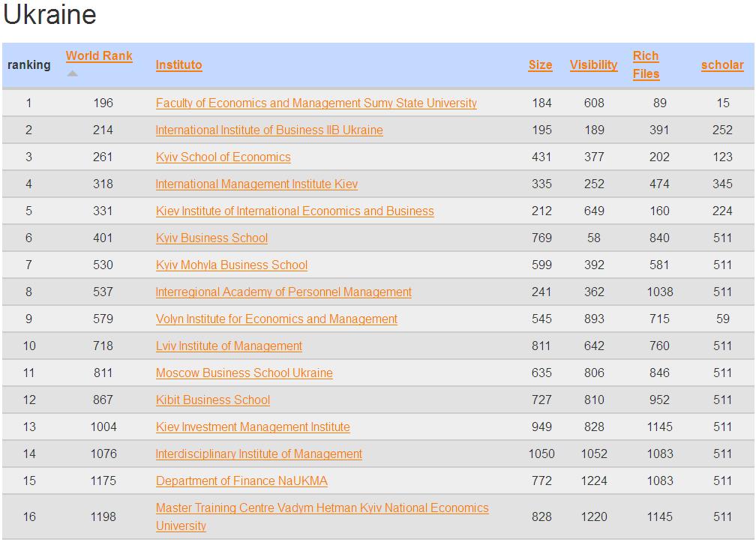Open Faculty of Economics and Management Sumy State University
The height and width of the screenshot is (542, 756).
pos(316,103)
